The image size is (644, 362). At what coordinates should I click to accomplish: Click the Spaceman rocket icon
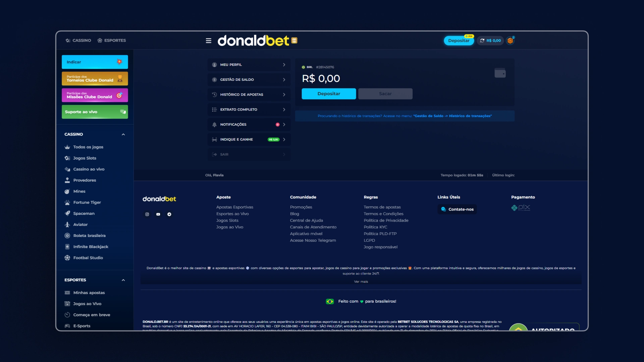coord(67,214)
